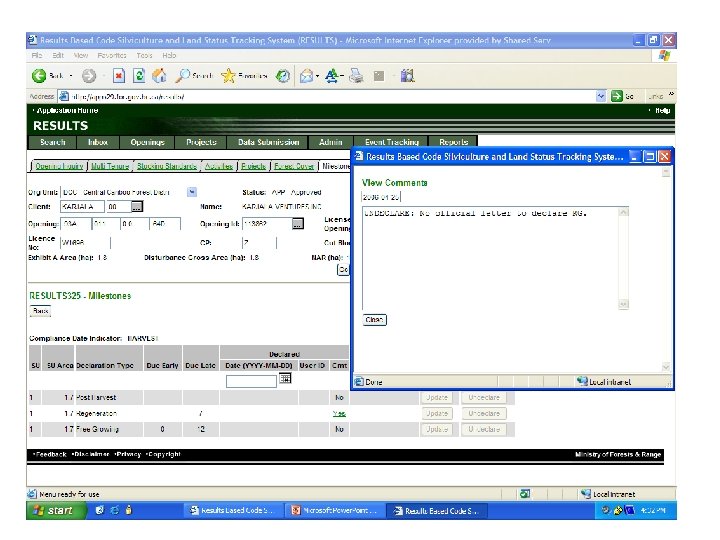720x540 pixels.
Task: Click comments textarea scroll down arrow
Action: 623,304
